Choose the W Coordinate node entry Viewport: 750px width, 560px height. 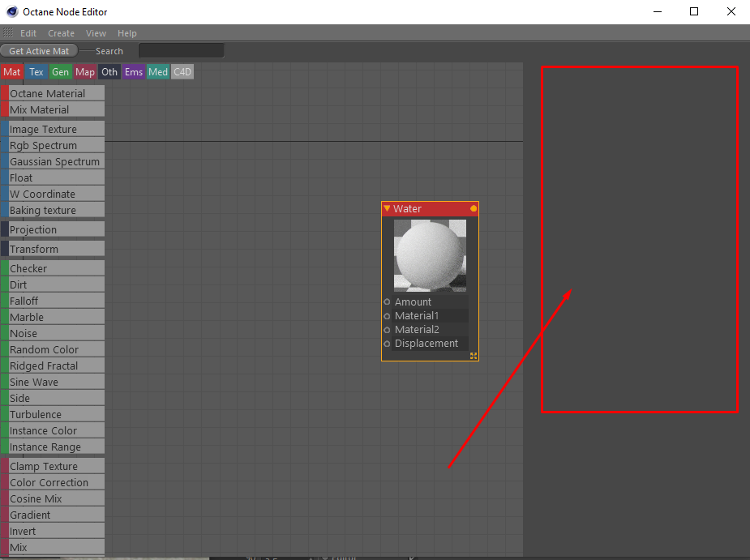coord(53,195)
